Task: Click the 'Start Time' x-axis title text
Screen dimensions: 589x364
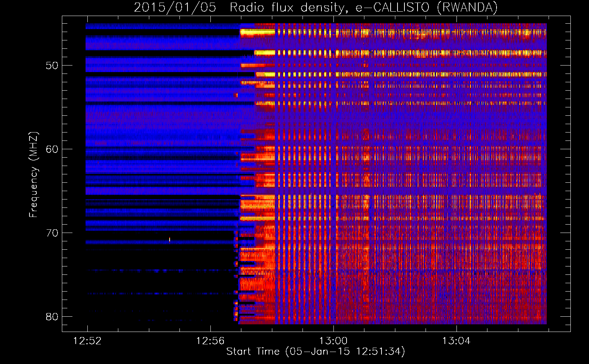Action: 253,352
